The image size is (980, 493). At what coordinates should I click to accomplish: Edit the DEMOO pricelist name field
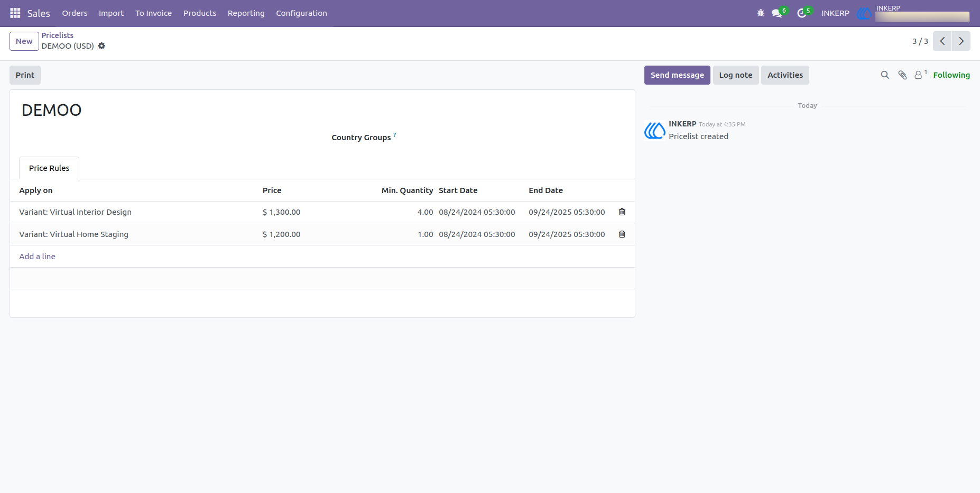tap(51, 110)
